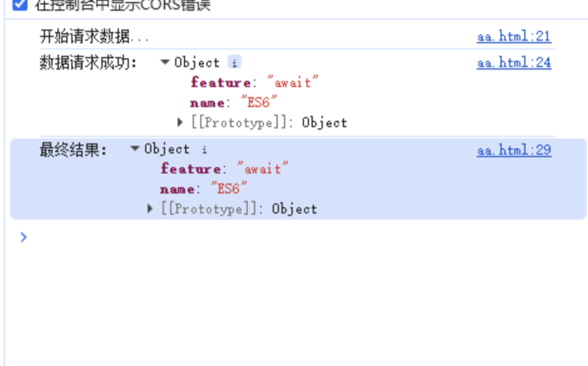Viewport: 588px width, 366px height.
Task: Open the aa.html:29 source link
Action: tap(514, 150)
